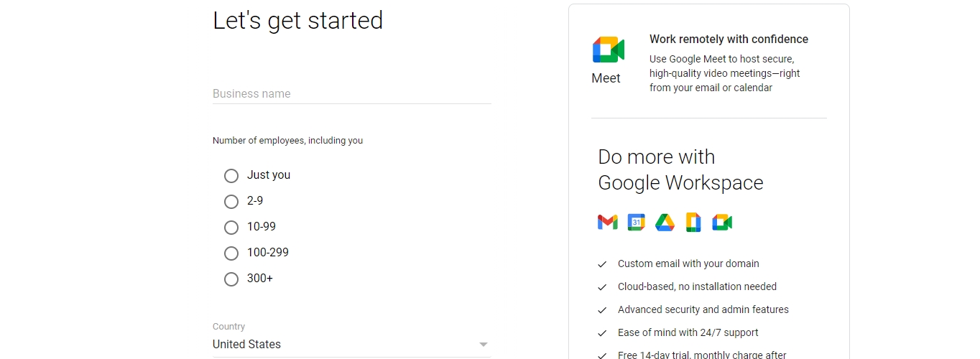The width and height of the screenshot is (980, 359).
Task: Choose the 2-9 employees option
Action: 231,202
